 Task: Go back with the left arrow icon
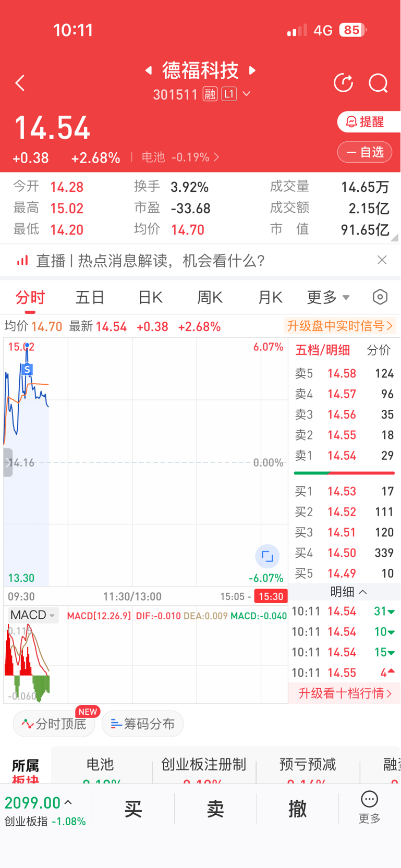point(20,83)
